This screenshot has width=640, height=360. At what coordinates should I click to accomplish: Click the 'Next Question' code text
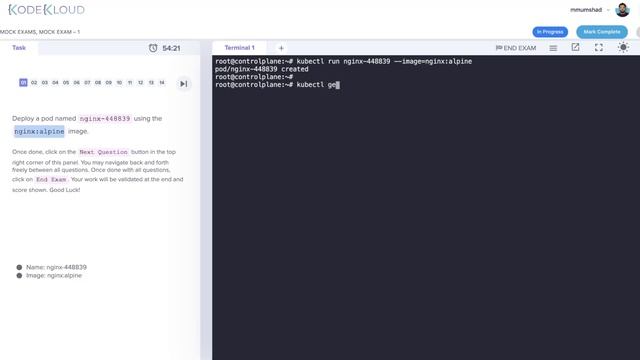104,152
